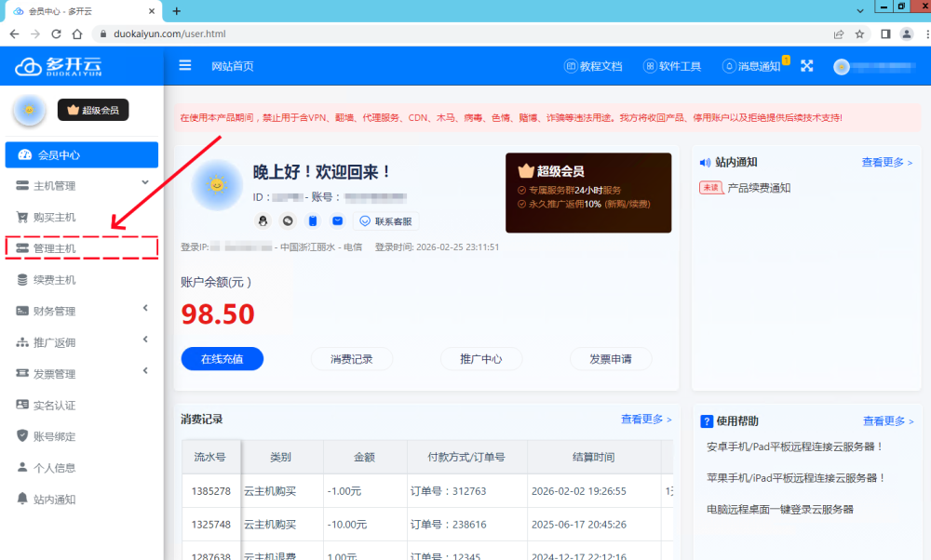
Task: Click the browser bookmark star icon
Action: (x=859, y=33)
